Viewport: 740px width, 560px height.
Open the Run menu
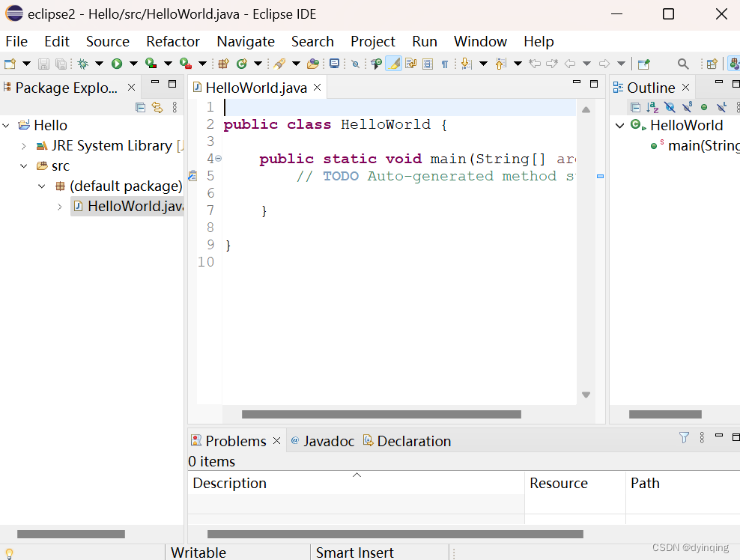424,41
